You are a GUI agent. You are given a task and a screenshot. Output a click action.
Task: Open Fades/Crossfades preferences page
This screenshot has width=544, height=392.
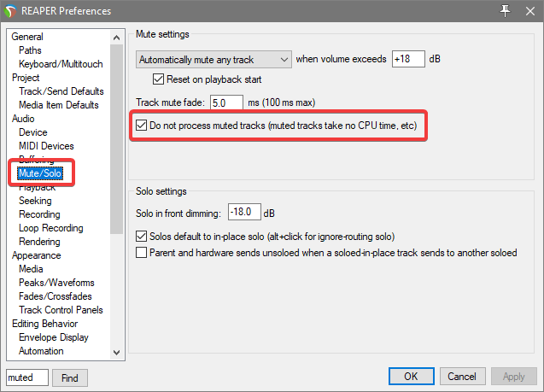coord(56,296)
